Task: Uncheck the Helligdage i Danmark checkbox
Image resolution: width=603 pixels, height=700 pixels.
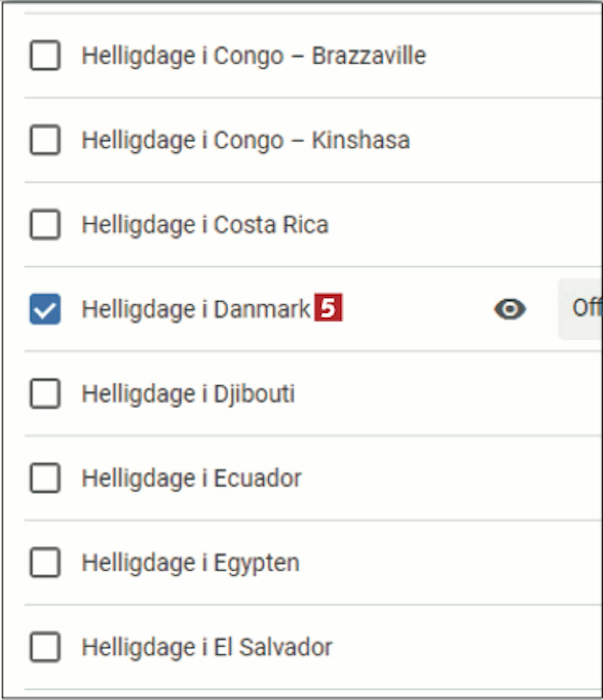Action: pyautogui.click(x=45, y=309)
